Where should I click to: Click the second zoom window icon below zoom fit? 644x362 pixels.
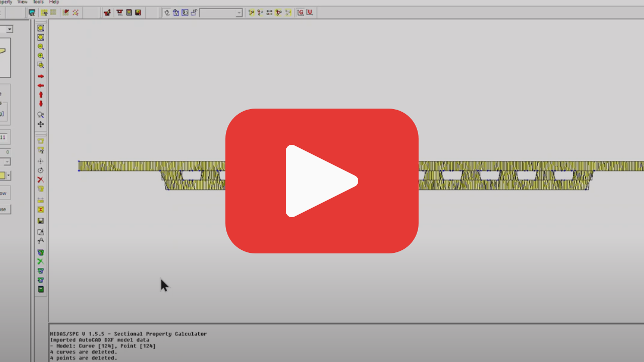tap(41, 37)
